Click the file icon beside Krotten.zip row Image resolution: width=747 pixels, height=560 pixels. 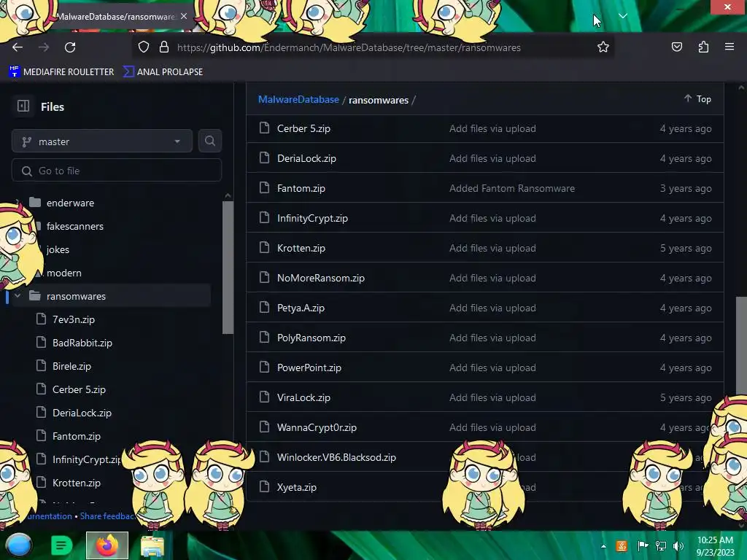264,248
